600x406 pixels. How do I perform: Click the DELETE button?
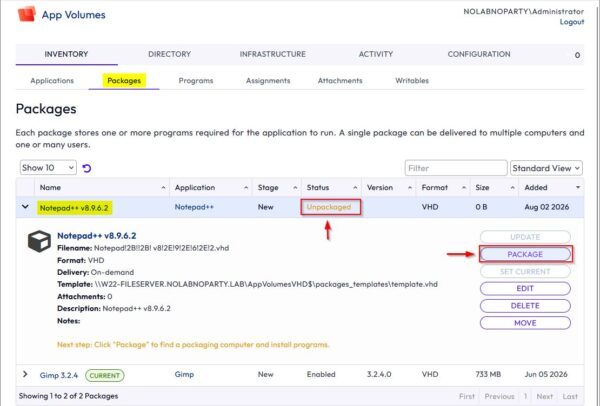tap(525, 306)
